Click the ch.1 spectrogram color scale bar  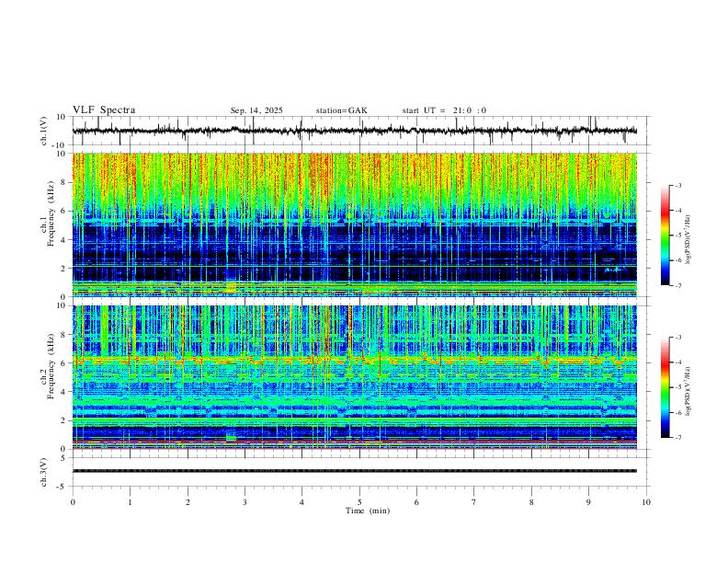(x=665, y=236)
